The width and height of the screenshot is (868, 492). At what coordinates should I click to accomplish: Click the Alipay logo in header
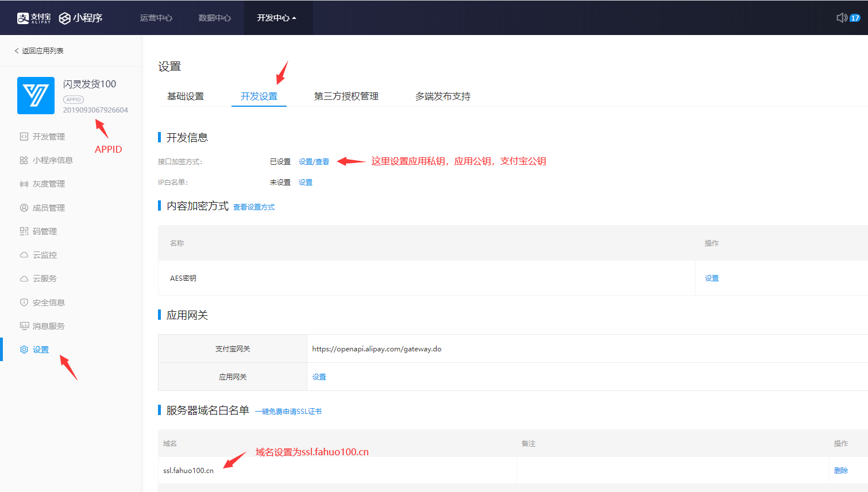point(34,18)
